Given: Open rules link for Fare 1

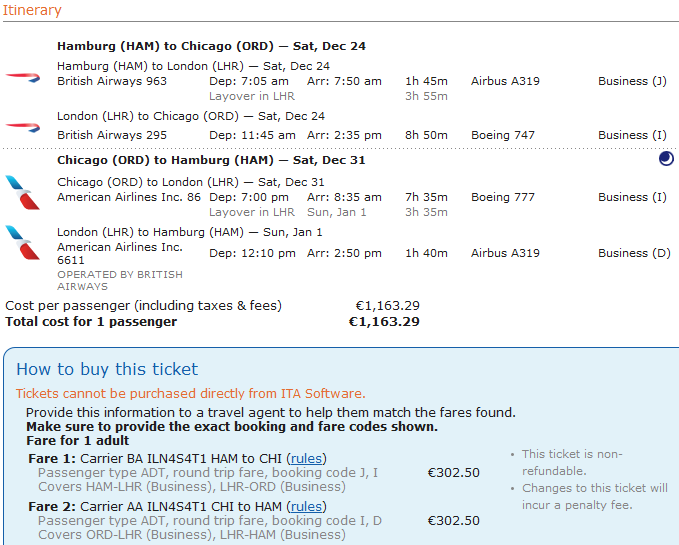Looking at the screenshot, I should (306, 458).
